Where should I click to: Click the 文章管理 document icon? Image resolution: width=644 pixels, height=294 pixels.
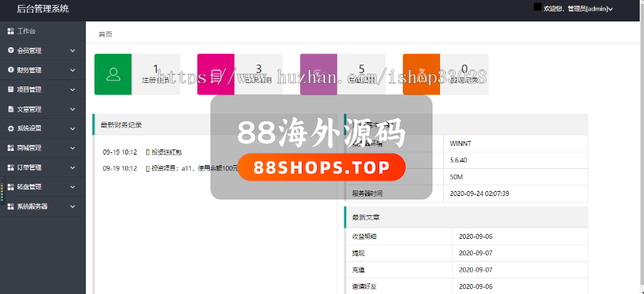pos(11,109)
